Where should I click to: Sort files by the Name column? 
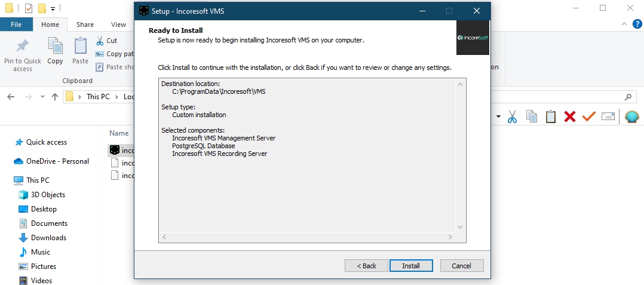tap(119, 133)
